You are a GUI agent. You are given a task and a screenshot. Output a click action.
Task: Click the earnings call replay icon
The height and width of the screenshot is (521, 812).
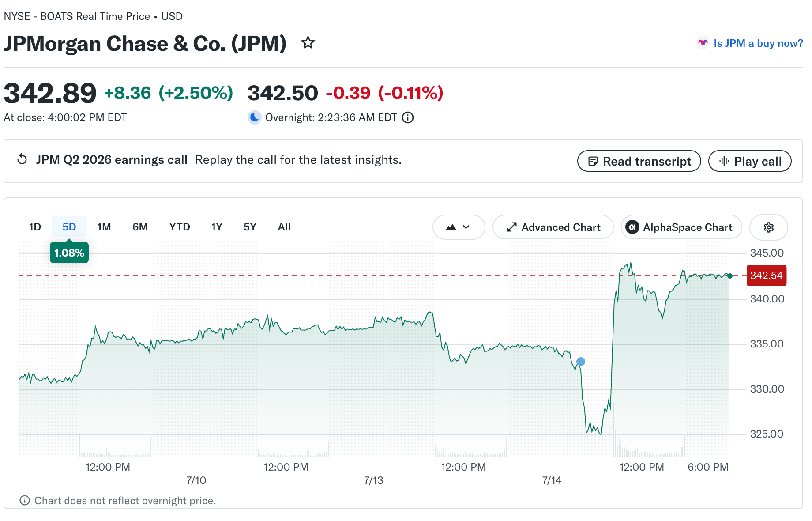click(22, 159)
